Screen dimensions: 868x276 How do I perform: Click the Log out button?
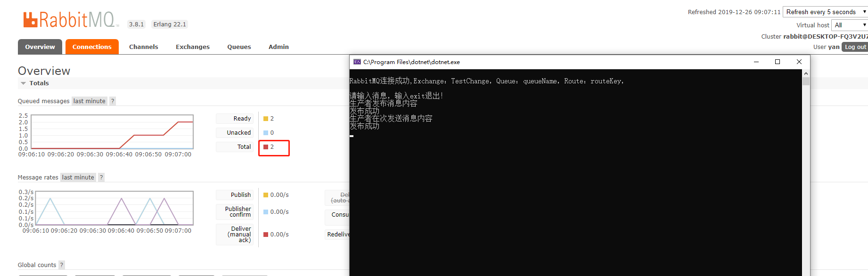855,47
